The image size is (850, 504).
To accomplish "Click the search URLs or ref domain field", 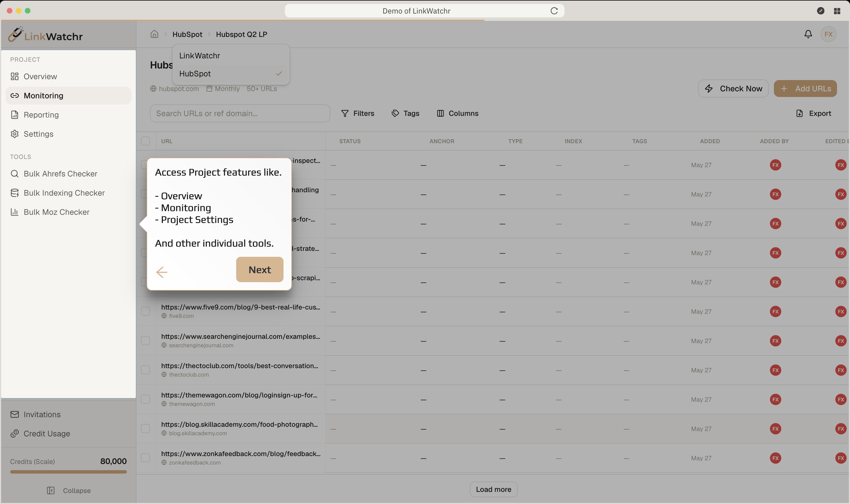I will 240,113.
